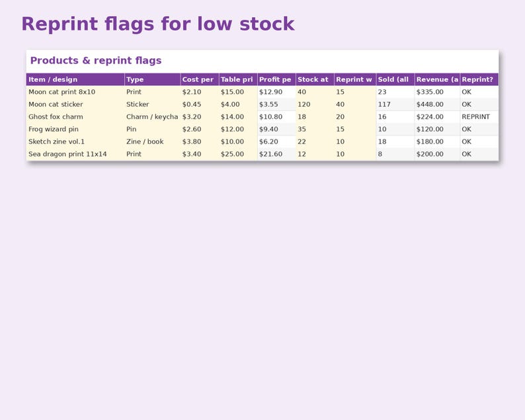Click the reprint threshold cell showing 20

point(355,116)
